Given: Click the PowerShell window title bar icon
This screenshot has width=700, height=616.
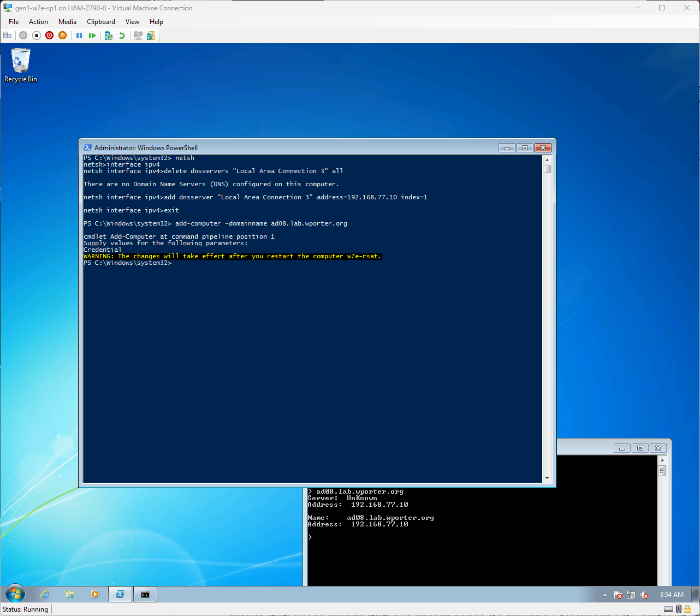Looking at the screenshot, I should [x=87, y=147].
